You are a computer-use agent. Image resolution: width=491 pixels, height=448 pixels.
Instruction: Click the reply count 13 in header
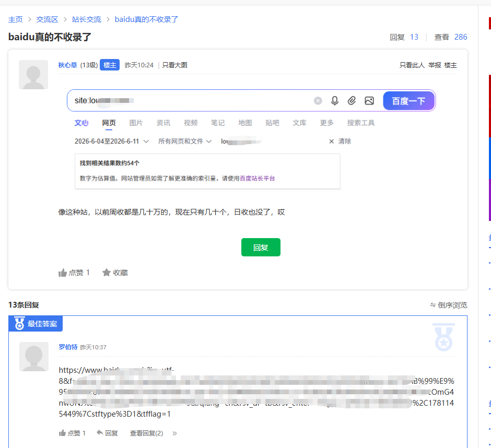click(414, 37)
